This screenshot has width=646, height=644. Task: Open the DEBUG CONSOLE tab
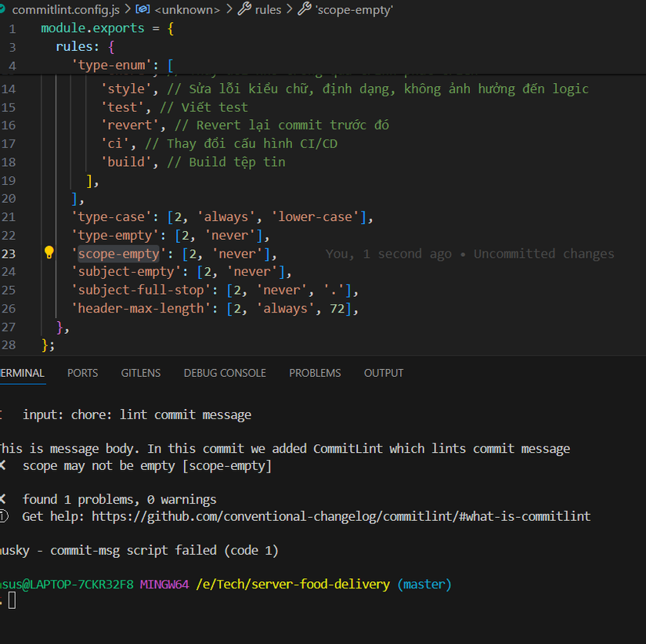click(x=225, y=373)
